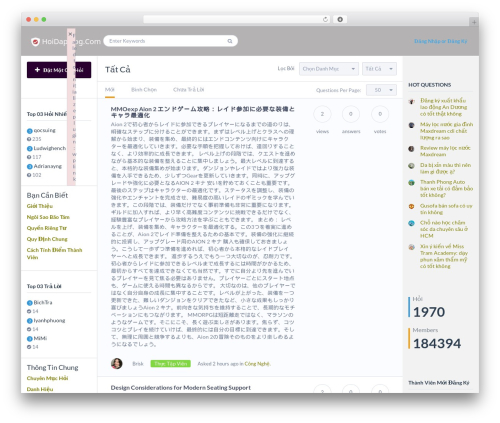
Task: Open the Ngôi Sao Bảo Tâm link
Action: point(48,217)
